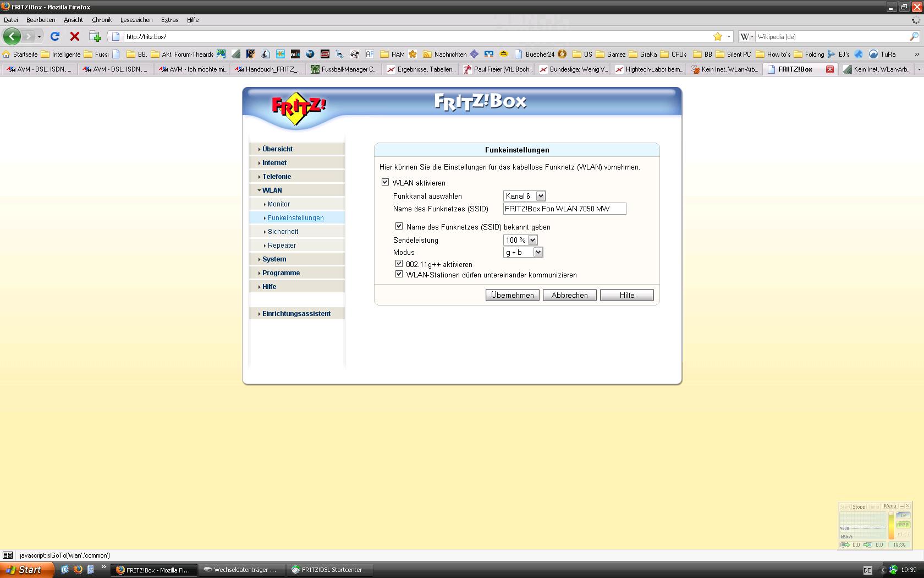Switch to the 'Handbuch_FRITZ_' tab

268,69
